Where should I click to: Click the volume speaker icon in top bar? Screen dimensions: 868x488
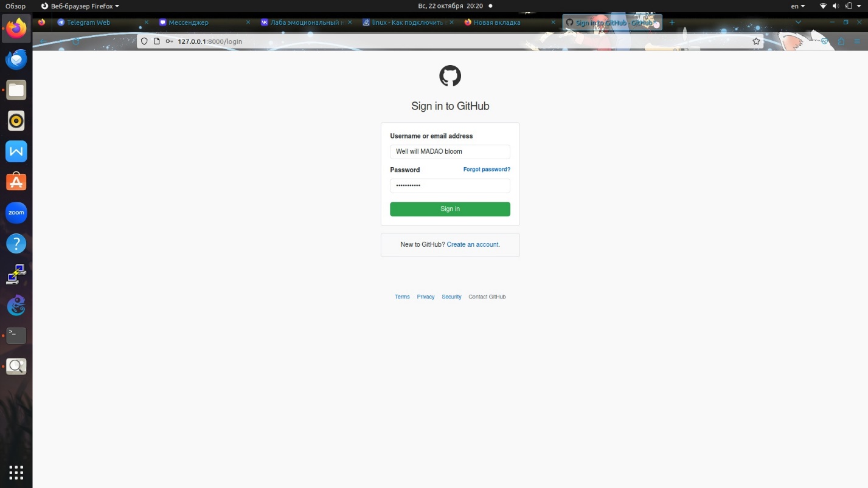836,5
